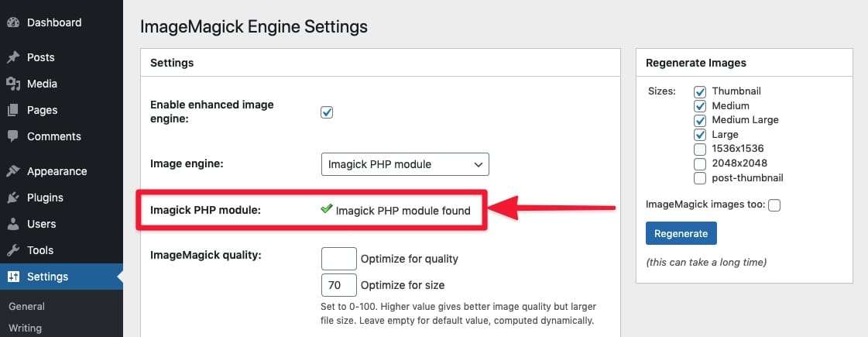Screen dimensions: 868x337
Task: Click the Pages icon in sidebar
Action: (x=13, y=110)
